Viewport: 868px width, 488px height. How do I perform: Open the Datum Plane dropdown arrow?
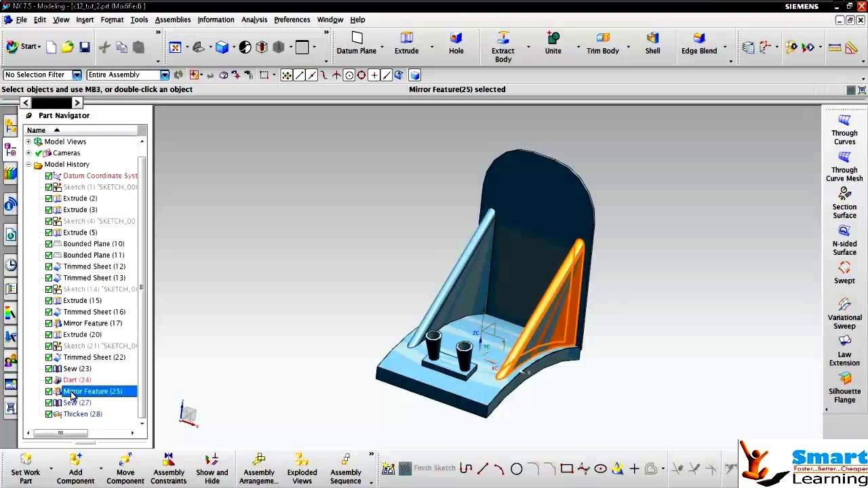click(382, 48)
